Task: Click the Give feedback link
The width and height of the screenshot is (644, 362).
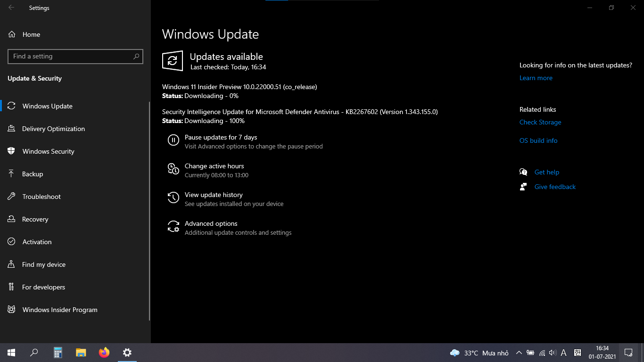Action: [555, 187]
